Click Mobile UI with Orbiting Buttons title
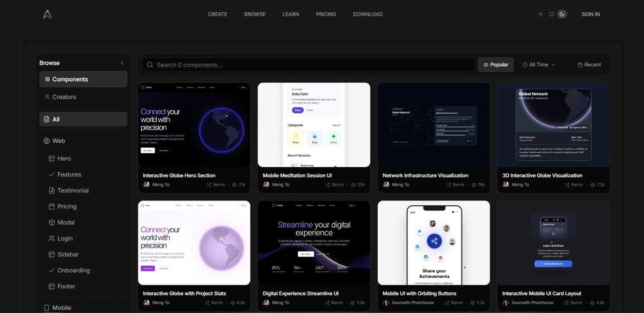This screenshot has width=644, height=313. [420, 294]
